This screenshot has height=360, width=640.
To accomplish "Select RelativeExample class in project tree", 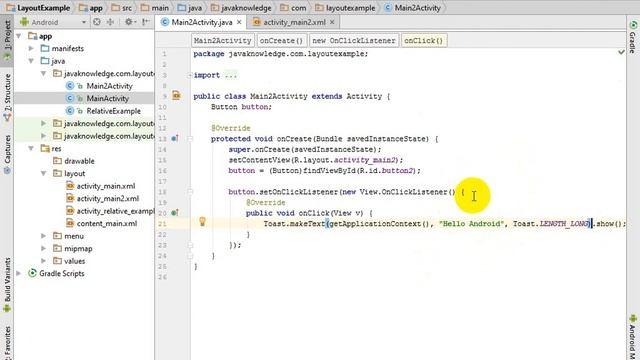I will tap(113, 111).
